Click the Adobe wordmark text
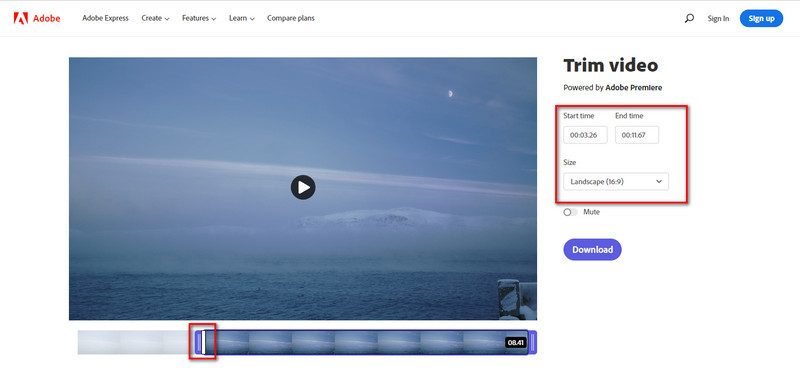The image size is (800, 375). pyautogui.click(x=46, y=18)
